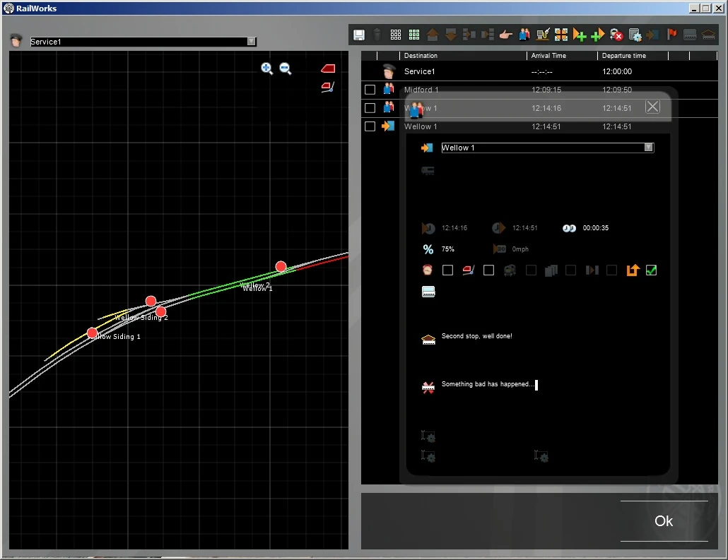728x560 pixels.
Task: Click the 00:00:35 duration value
Action: tap(596, 228)
